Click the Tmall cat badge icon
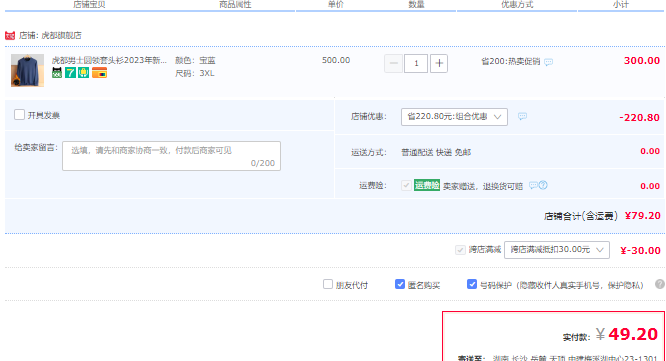Viewport: 666px width, 361px height. tap(57, 73)
